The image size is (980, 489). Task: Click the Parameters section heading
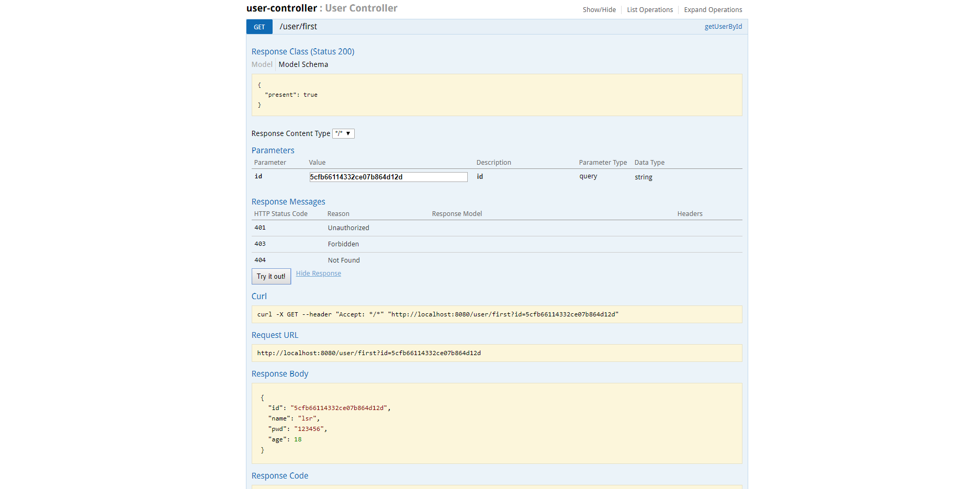273,151
